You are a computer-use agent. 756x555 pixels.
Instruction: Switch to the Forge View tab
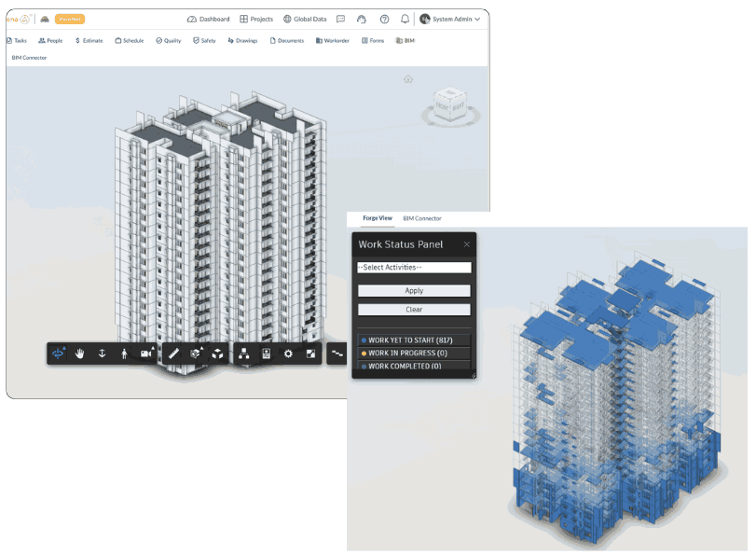(378, 218)
